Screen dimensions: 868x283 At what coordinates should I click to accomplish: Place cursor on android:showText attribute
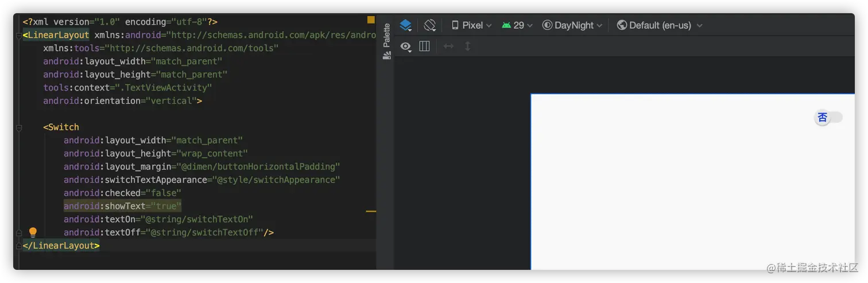click(122, 206)
